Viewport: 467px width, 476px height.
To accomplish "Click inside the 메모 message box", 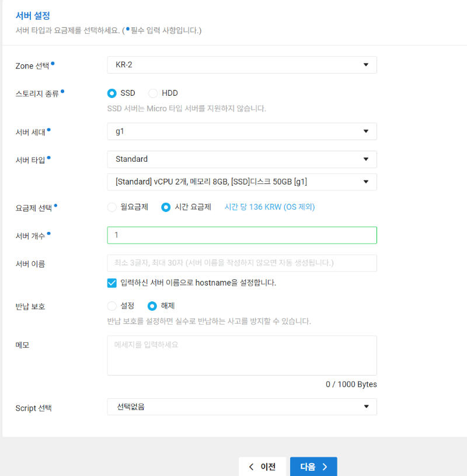I will tap(241, 354).
